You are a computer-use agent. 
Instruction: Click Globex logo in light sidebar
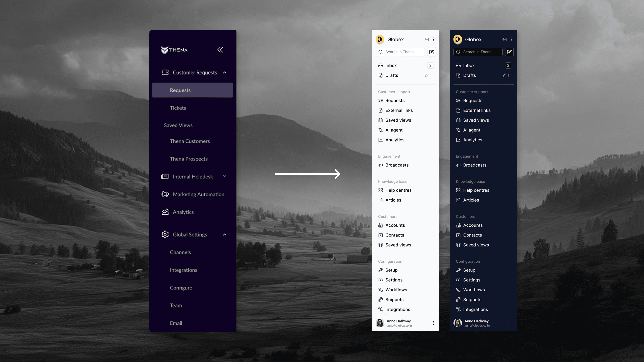pos(380,40)
